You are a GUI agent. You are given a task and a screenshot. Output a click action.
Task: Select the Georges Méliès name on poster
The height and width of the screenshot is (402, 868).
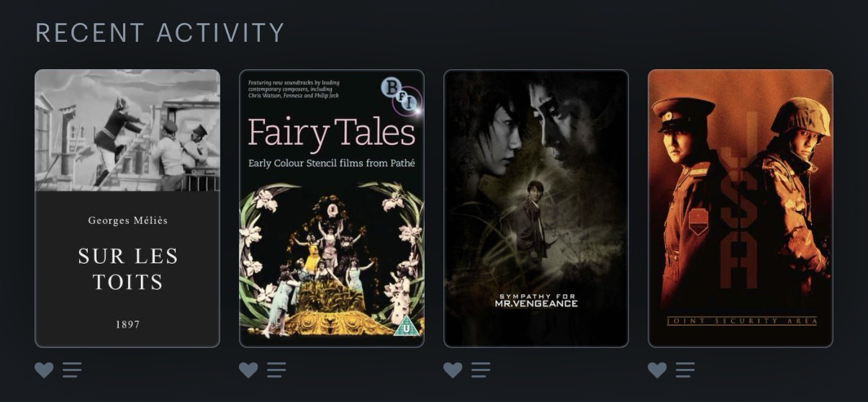[127, 220]
